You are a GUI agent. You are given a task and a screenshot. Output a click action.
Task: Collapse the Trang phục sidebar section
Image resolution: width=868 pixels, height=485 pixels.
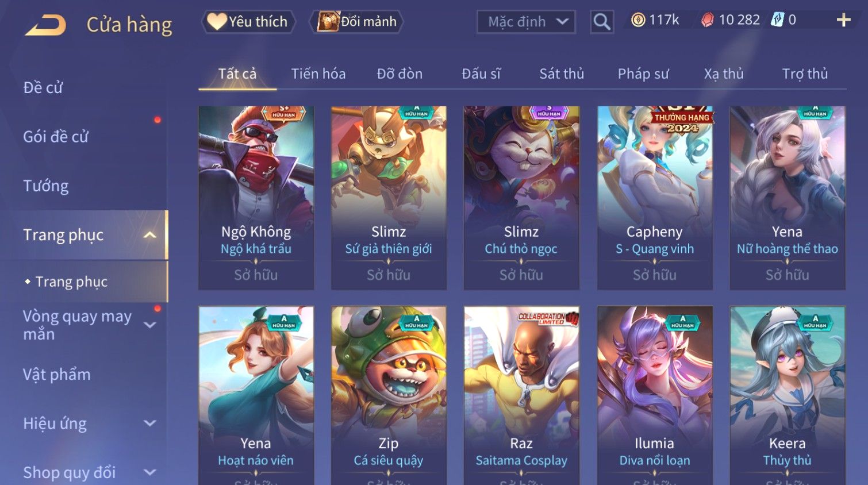(149, 235)
